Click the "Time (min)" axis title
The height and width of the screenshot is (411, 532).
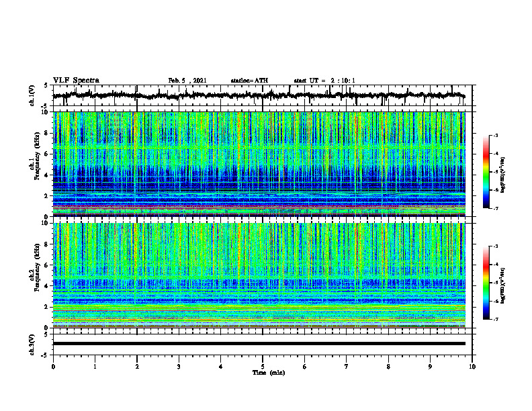269,373
